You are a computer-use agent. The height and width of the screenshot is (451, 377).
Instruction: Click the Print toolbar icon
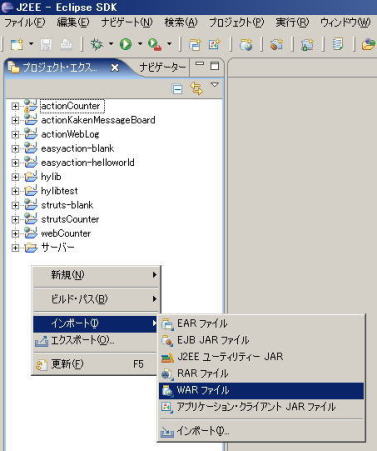66,44
